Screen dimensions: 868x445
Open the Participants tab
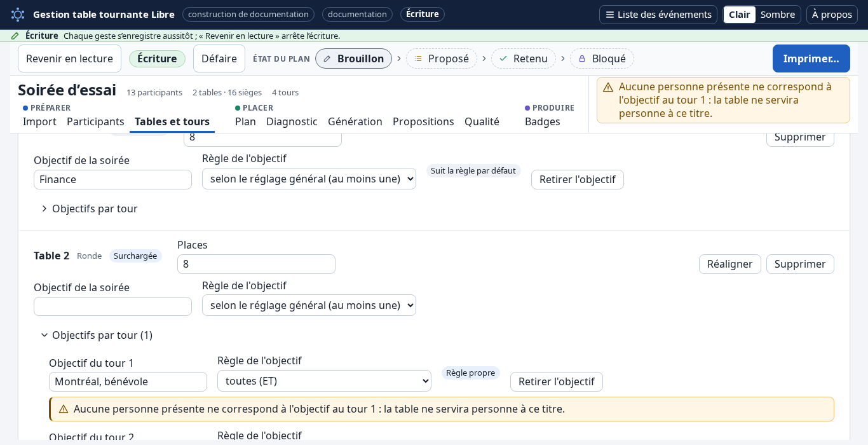tap(95, 121)
